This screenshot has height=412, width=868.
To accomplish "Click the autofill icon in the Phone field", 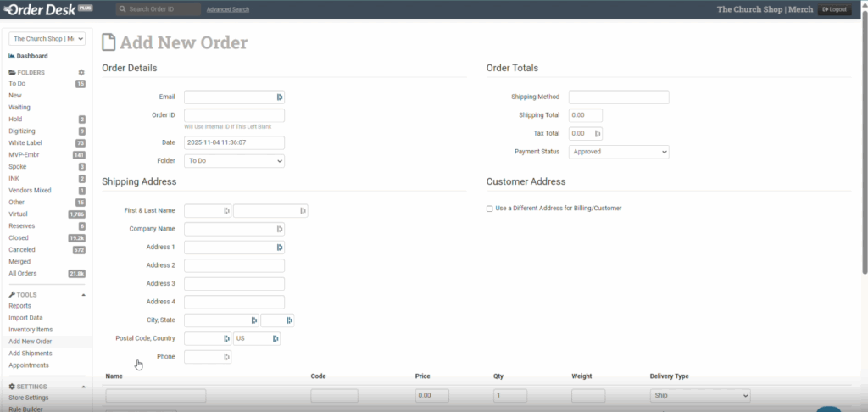I will pos(226,357).
